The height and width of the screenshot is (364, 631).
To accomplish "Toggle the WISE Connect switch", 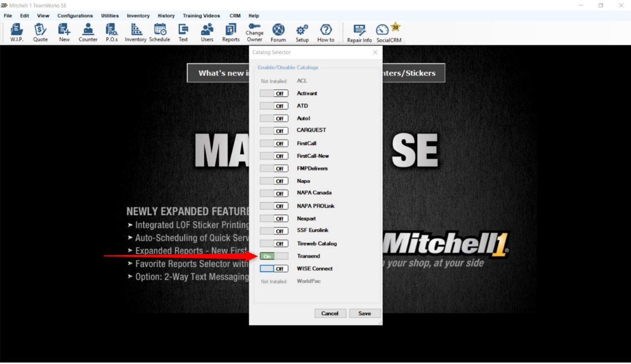I will click(x=274, y=269).
